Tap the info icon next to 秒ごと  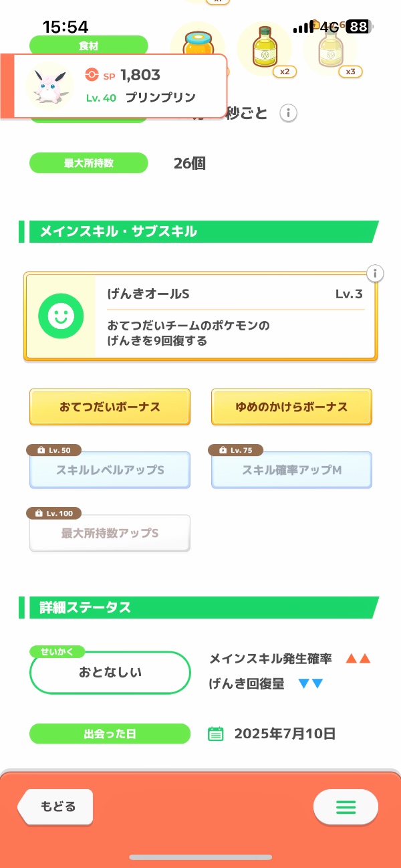pos(288,113)
